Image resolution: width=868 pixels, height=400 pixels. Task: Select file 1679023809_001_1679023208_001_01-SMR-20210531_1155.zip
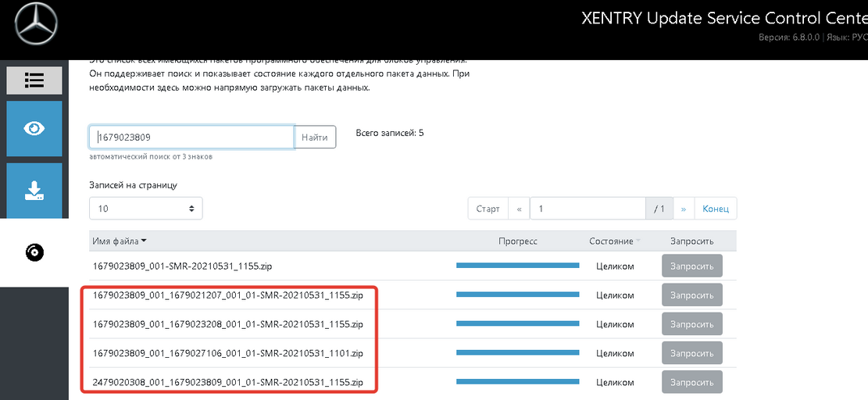(x=227, y=324)
